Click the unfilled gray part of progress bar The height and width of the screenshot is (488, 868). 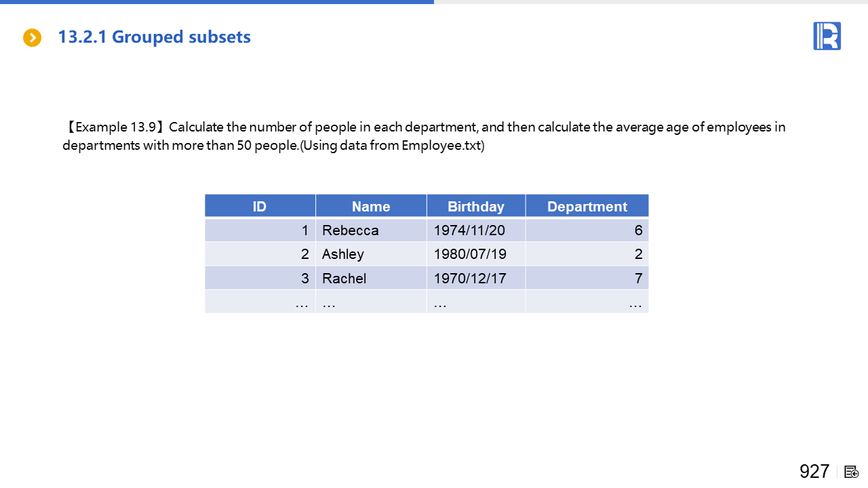651,2
